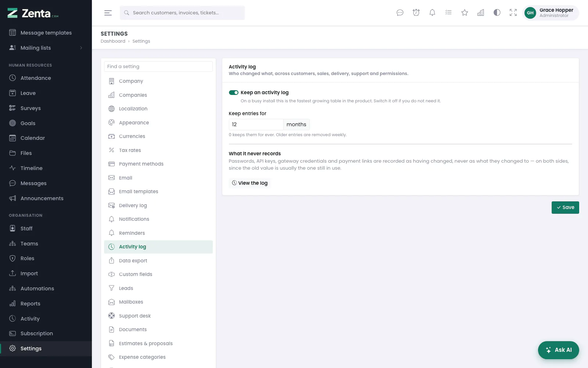
Task: Click the top search customers field
Action: pyautogui.click(x=182, y=13)
